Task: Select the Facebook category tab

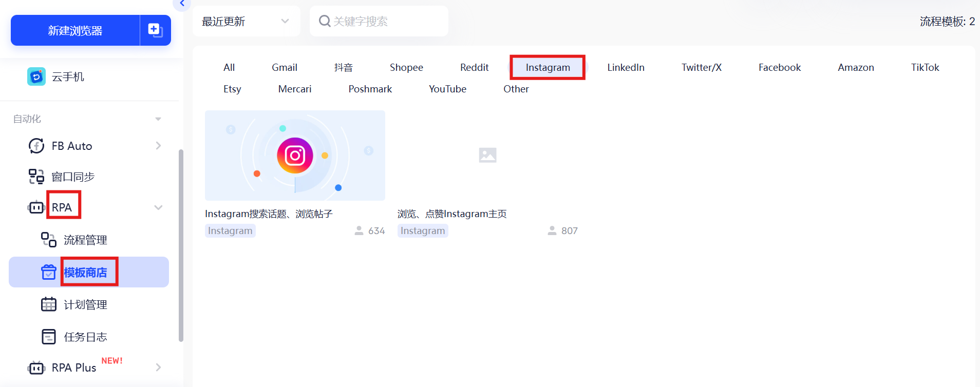Action: 780,67
